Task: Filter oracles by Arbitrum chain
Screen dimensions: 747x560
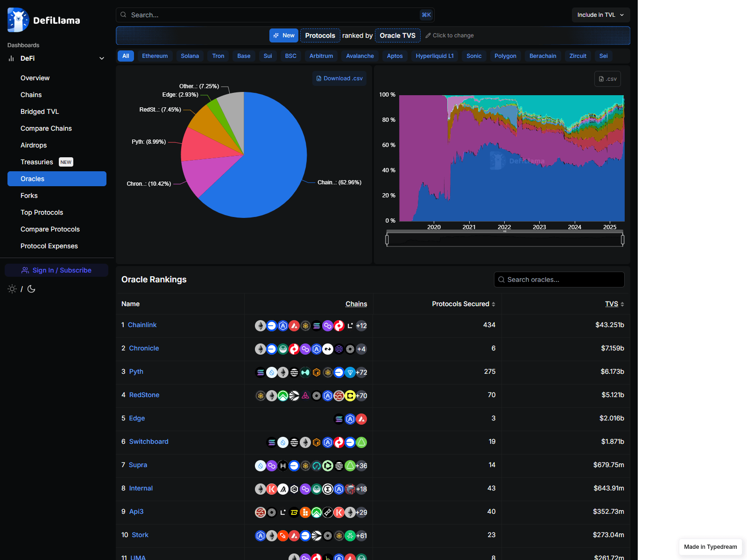Action: click(x=321, y=56)
